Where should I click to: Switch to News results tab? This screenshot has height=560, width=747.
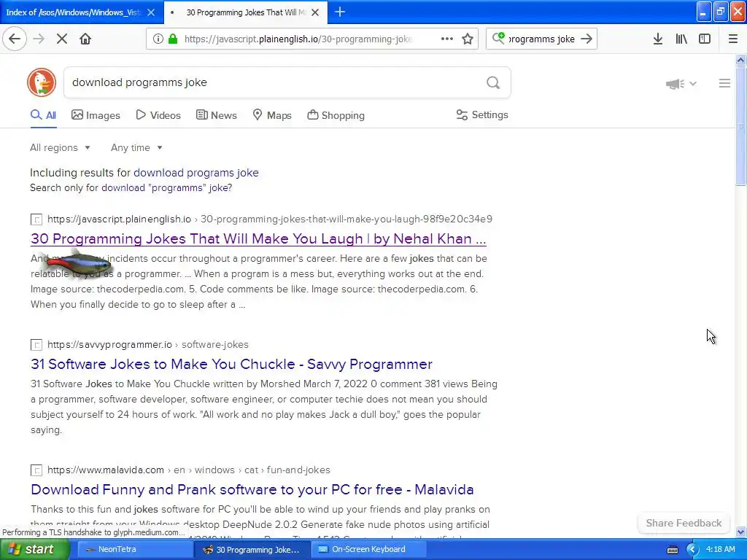click(216, 115)
